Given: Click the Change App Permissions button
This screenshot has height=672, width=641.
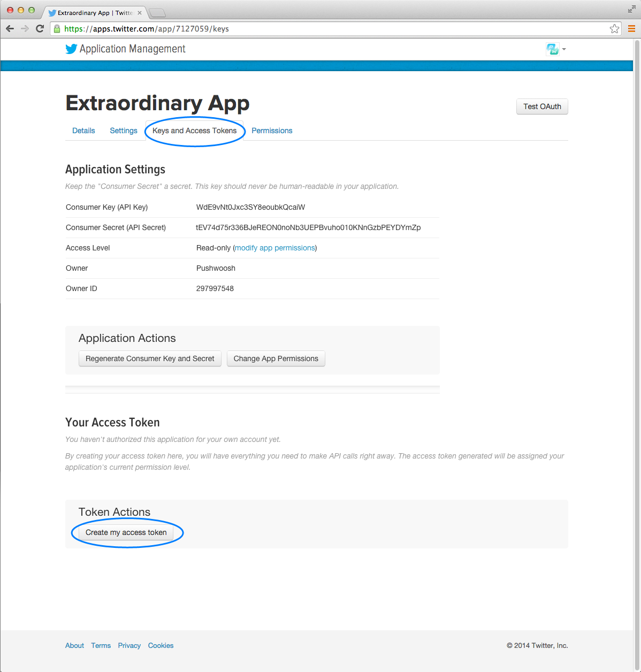Looking at the screenshot, I should coord(276,358).
